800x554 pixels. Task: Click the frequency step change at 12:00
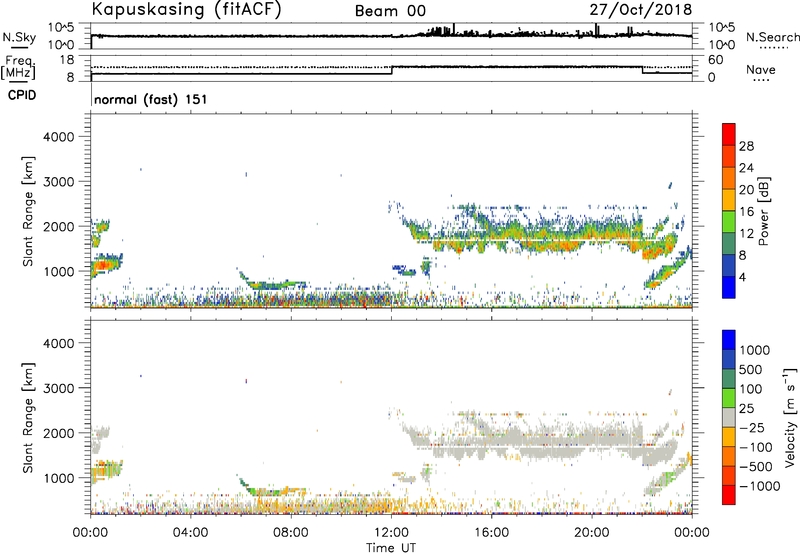click(x=392, y=70)
